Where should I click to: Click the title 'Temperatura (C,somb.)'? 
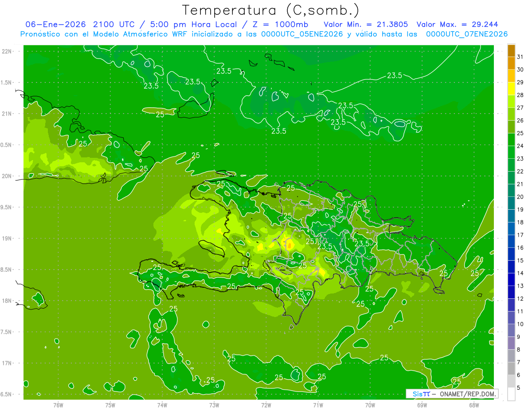(271, 10)
